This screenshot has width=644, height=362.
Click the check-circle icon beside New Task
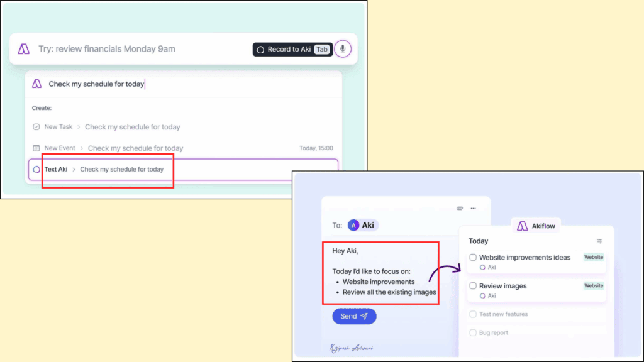click(x=36, y=127)
